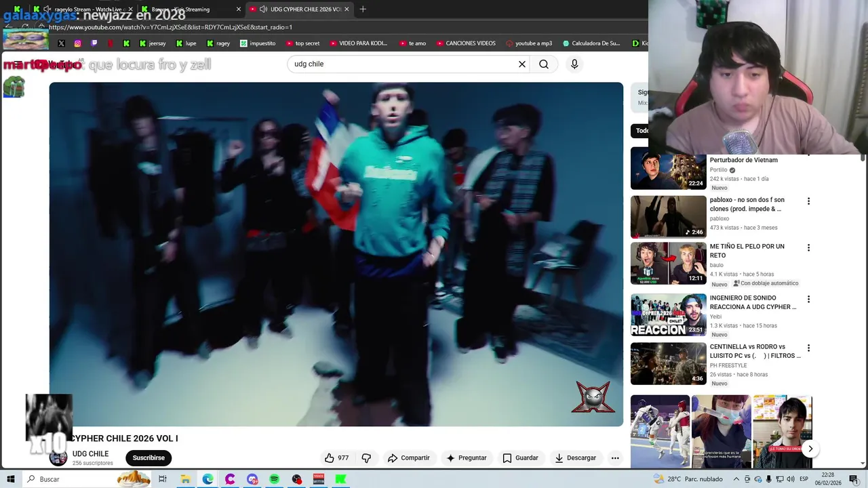Open ME TIÑO EL PELO thumbnail
868x488 pixels.
pyautogui.click(x=669, y=264)
